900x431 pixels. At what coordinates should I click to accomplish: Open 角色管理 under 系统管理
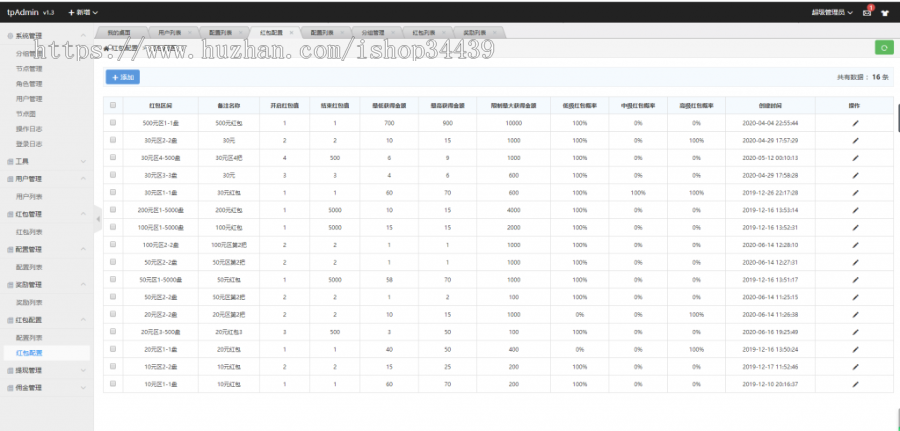(x=29, y=84)
